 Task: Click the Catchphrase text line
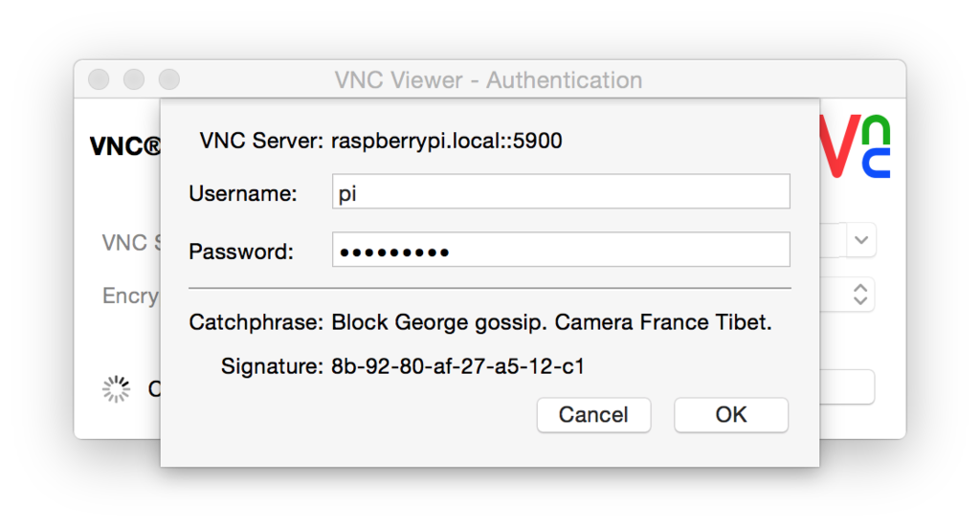tap(480, 322)
